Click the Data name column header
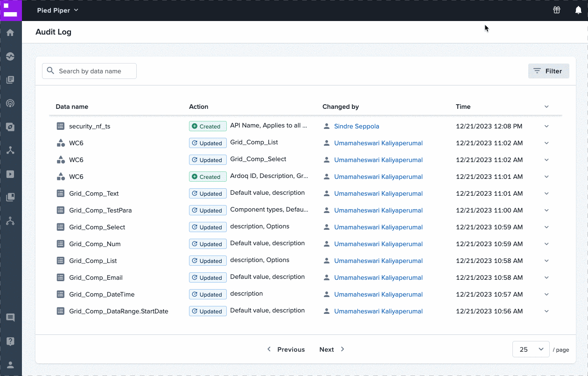 pyautogui.click(x=72, y=106)
